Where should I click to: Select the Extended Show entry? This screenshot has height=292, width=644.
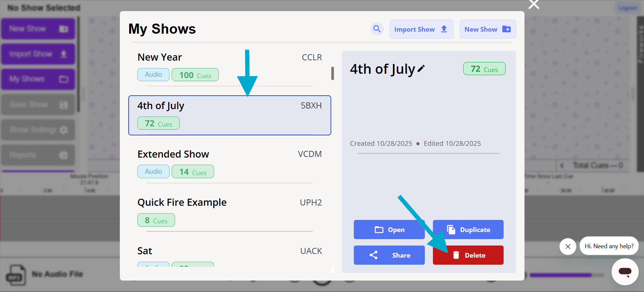(229, 154)
